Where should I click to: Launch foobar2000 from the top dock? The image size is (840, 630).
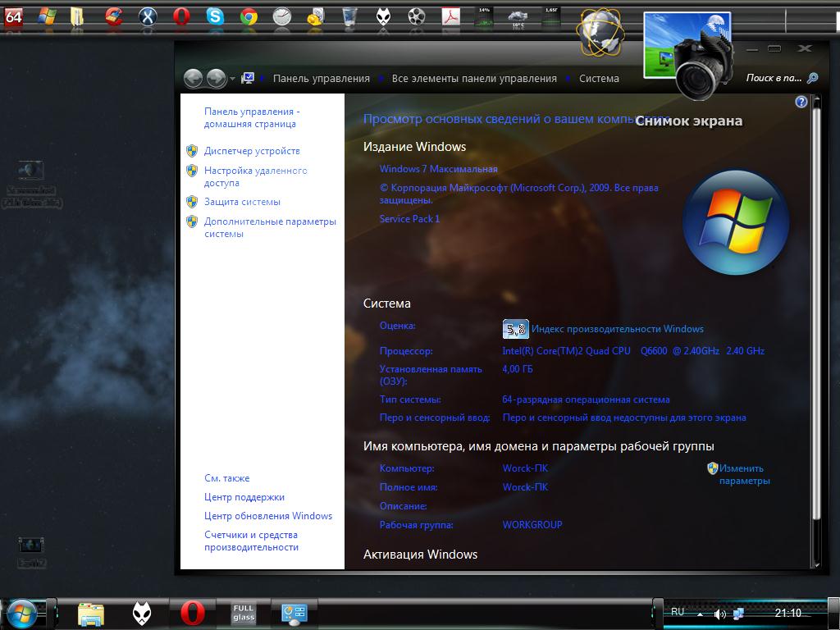point(383,17)
